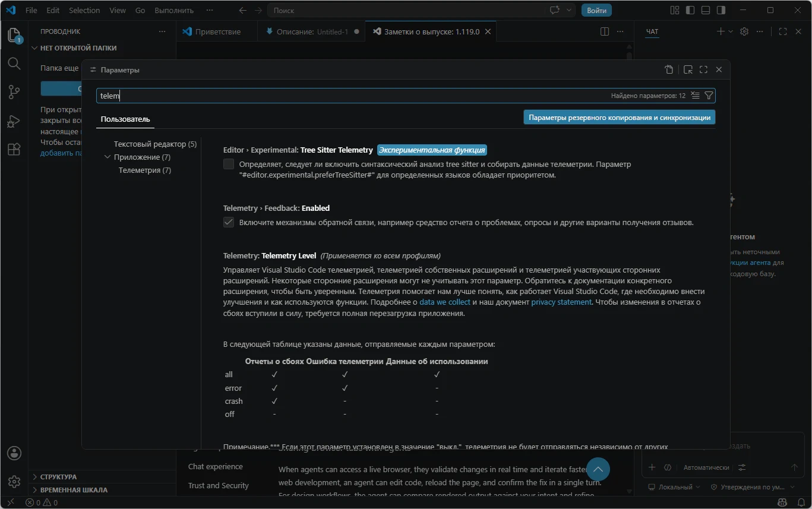Toggle the secondary sidebar visibility
The width and height of the screenshot is (812, 509).
(721, 10)
